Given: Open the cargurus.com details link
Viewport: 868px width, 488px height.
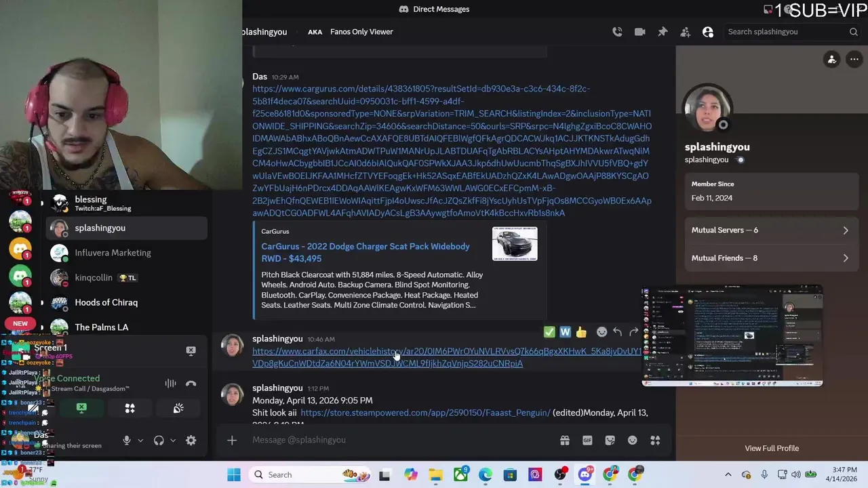Looking at the screenshot, I should [x=452, y=150].
